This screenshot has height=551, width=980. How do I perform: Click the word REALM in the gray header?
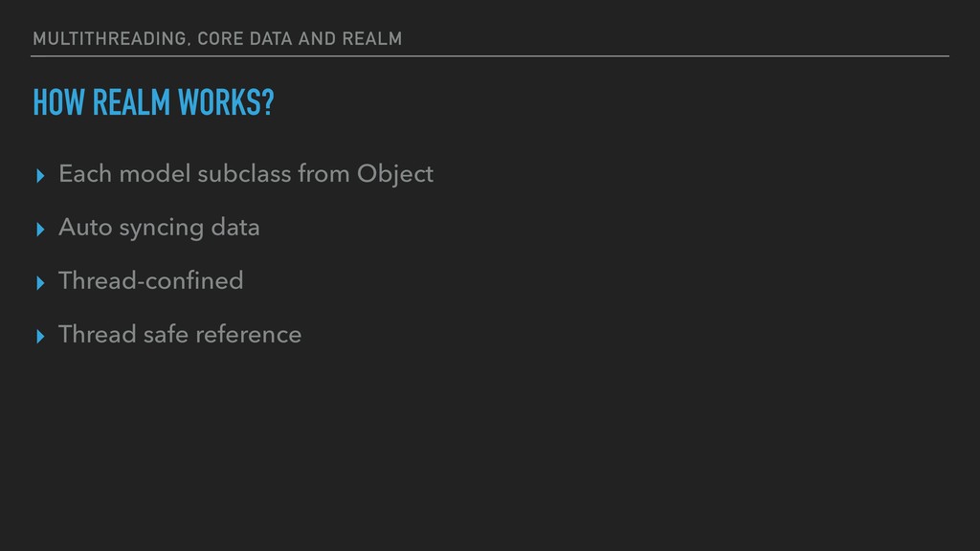point(372,38)
